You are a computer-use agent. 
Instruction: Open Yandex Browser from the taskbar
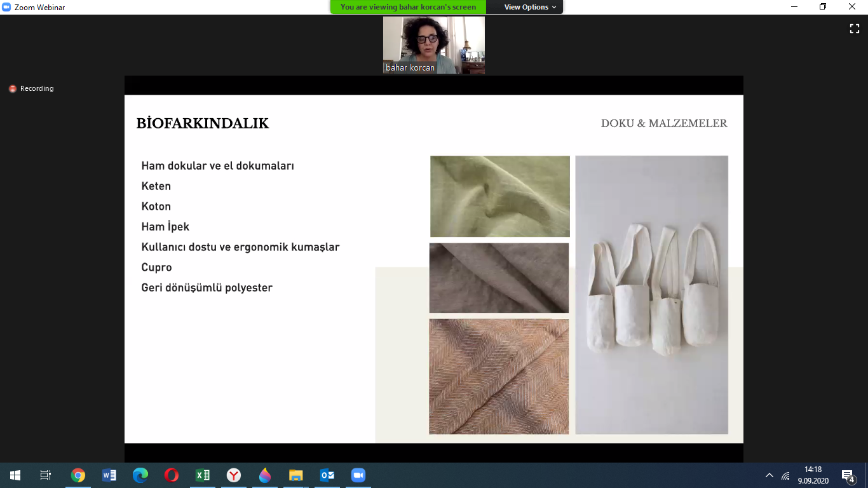pos(234,475)
